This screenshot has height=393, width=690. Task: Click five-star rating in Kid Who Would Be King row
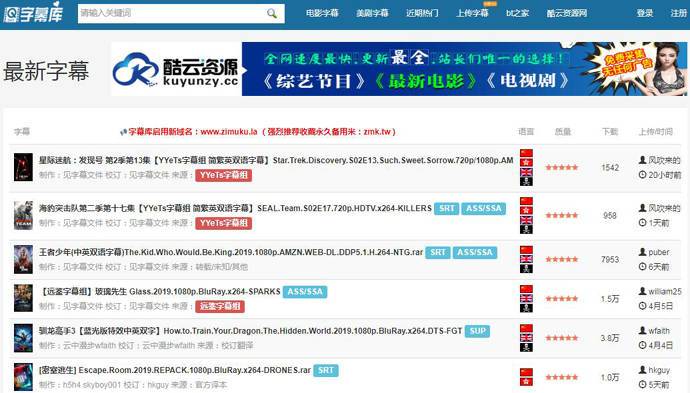coord(562,259)
